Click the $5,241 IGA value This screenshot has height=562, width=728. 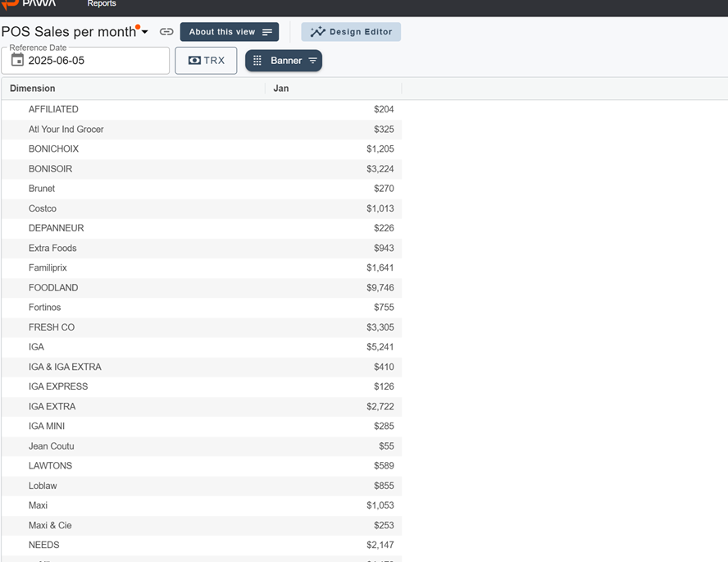pyautogui.click(x=380, y=347)
